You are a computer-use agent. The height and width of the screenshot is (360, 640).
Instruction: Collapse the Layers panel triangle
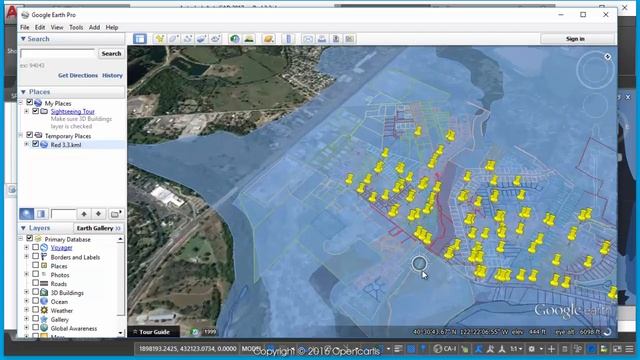click(x=23, y=228)
